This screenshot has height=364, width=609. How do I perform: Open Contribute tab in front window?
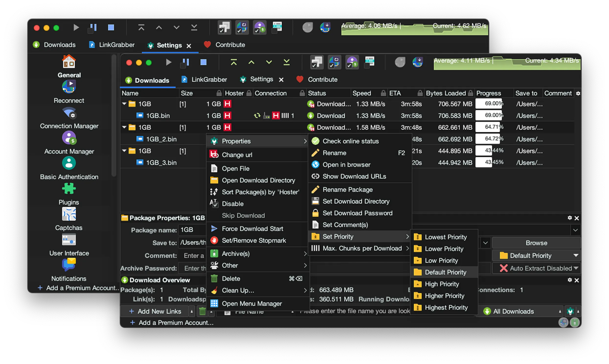(317, 80)
